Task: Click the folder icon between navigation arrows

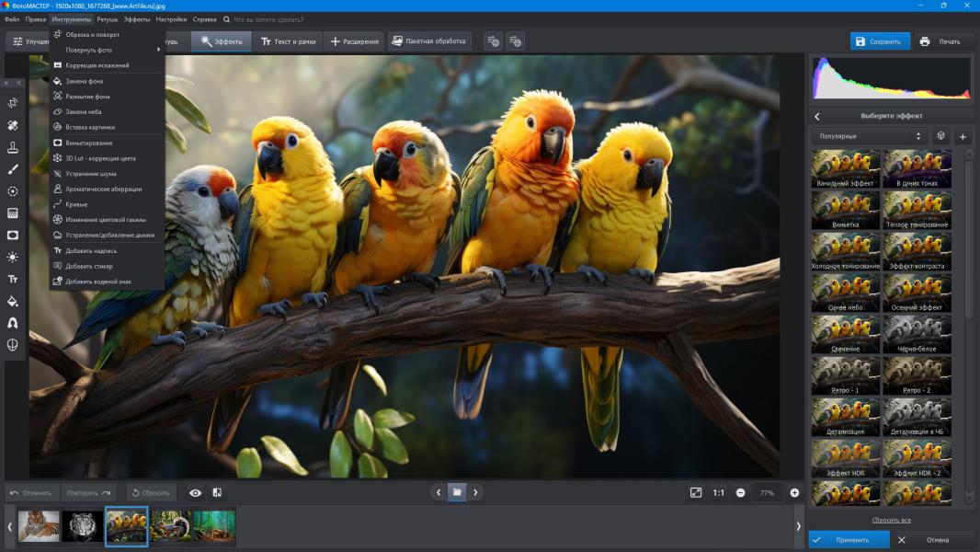Action: click(457, 492)
